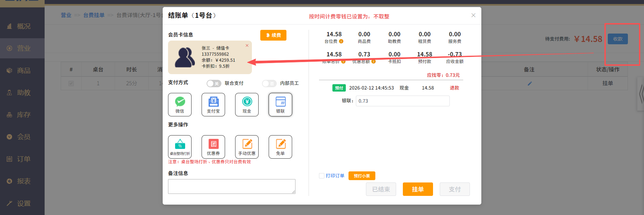The height and width of the screenshot is (215, 644).
Task: Click the red 退款 refund link
Action: tap(454, 88)
